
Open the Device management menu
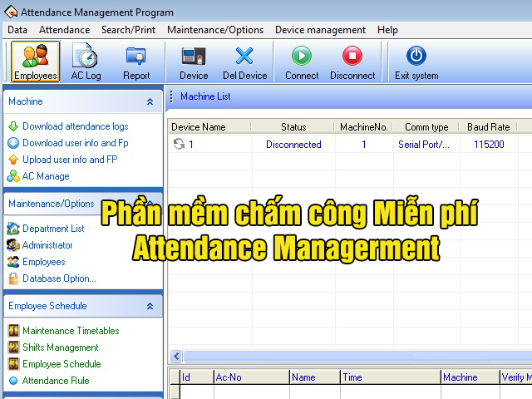[320, 30]
